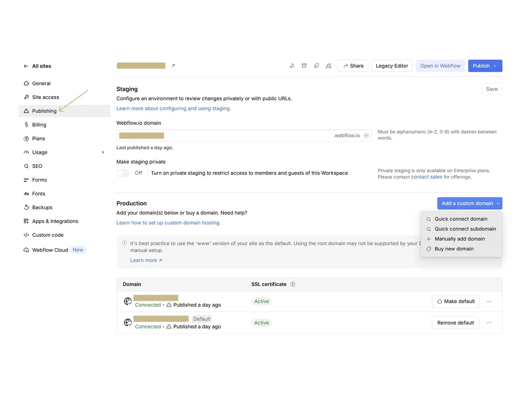
Task: Click the transfer site icon in header
Action: coord(292,66)
